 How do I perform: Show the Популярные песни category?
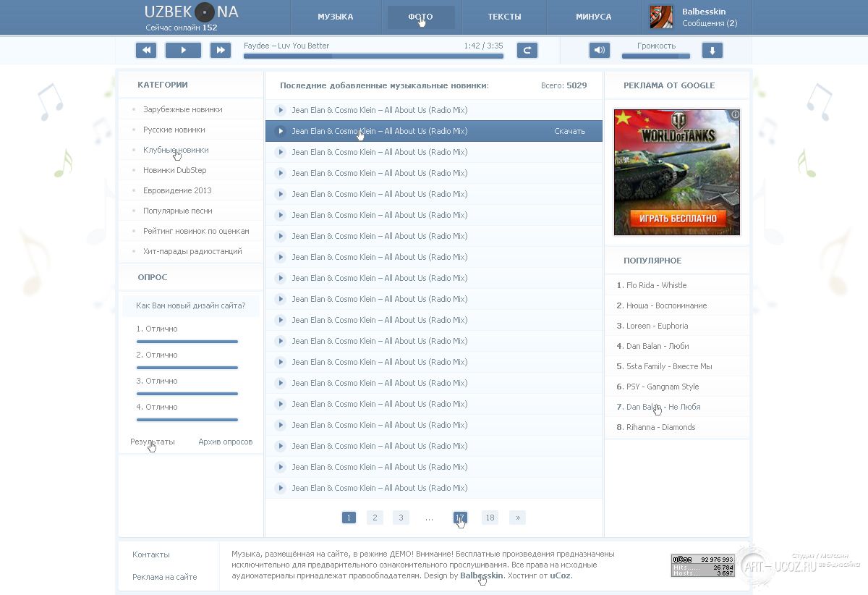(x=178, y=211)
